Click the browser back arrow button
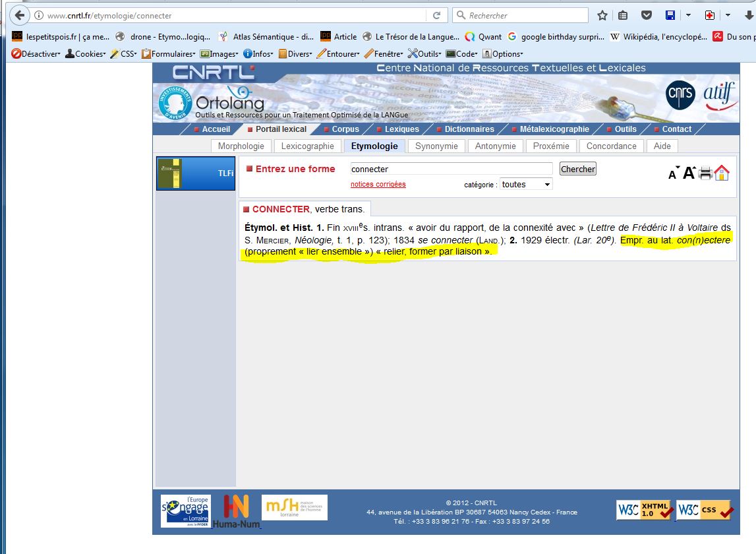The width and height of the screenshot is (756, 554). tap(20, 15)
